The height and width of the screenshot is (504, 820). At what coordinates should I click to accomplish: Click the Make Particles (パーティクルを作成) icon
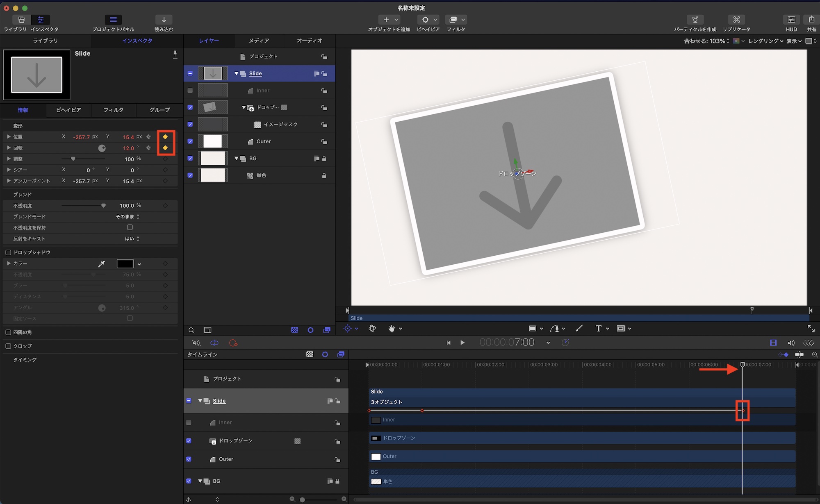(695, 20)
